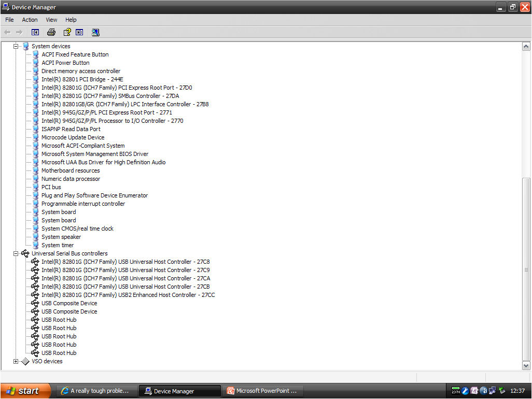Switch to Microsoft PowerPoint taskbar window

click(262, 391)
